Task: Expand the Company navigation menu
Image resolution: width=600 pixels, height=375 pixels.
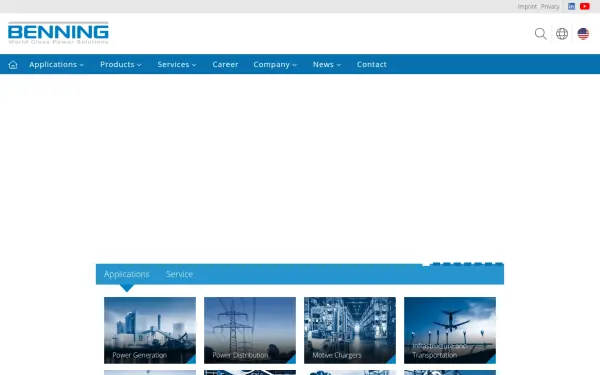Action: tap(275, 64)
